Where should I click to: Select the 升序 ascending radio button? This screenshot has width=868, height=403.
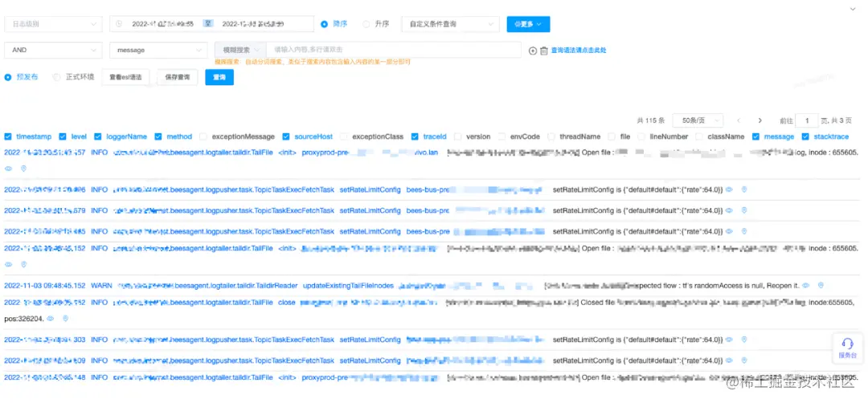click(366, 24)
